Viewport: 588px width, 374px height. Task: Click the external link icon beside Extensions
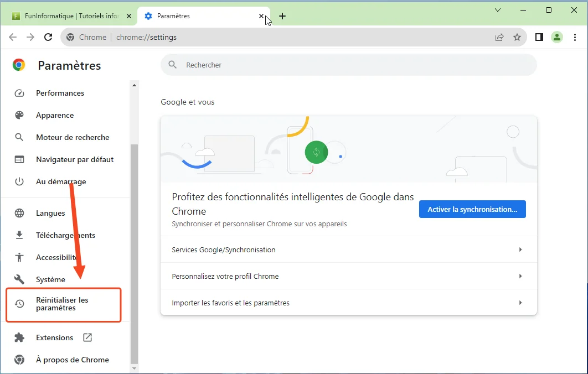[87, 337]
